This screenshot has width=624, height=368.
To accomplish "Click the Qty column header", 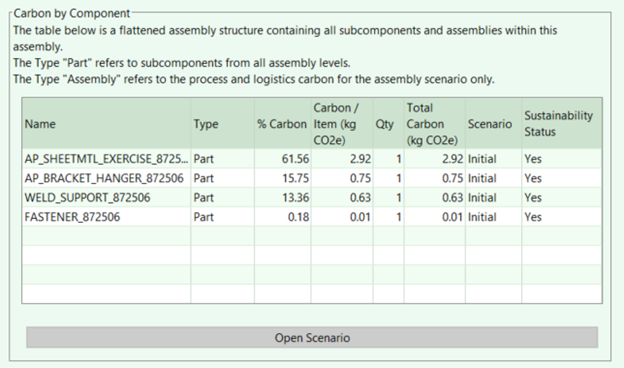I will pos(388,124).
